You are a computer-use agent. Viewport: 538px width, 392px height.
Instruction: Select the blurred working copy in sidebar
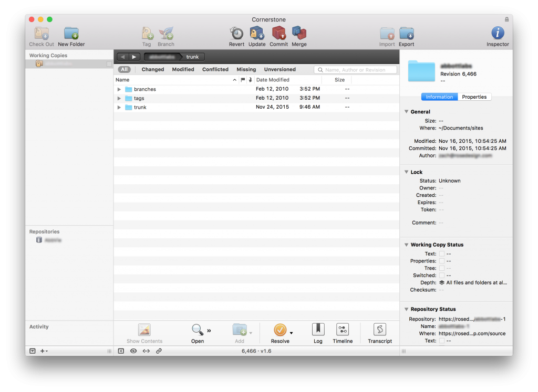pyautogui.click(x=69, y=63)
